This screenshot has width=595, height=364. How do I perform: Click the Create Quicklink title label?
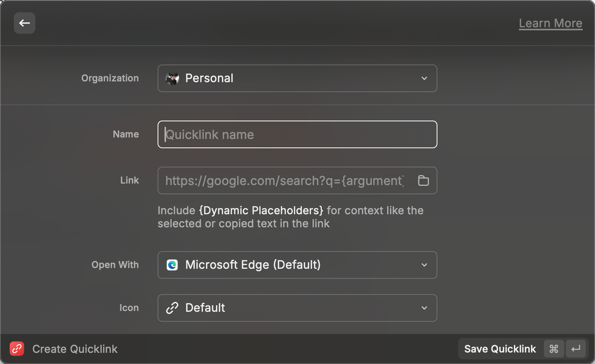[x=75, y=349]
